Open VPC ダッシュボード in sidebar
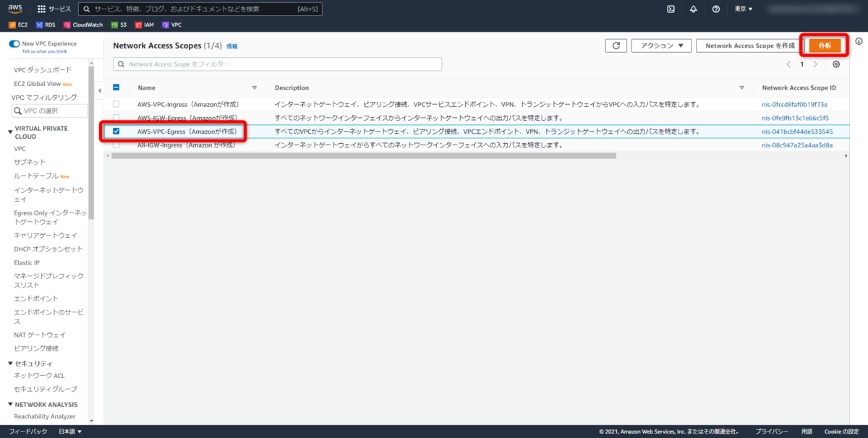 point(43,69)
